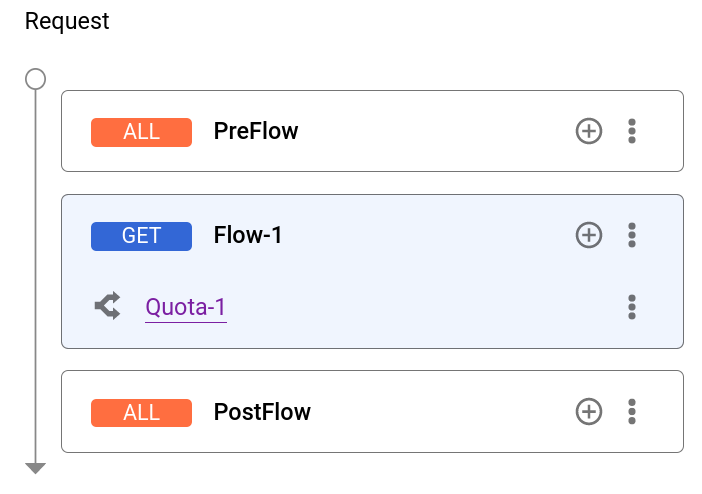The height and width of the screenshot is (494, 702).
Task: Open the Quota-1 step options menu
Action: click(x=631, y=307)
